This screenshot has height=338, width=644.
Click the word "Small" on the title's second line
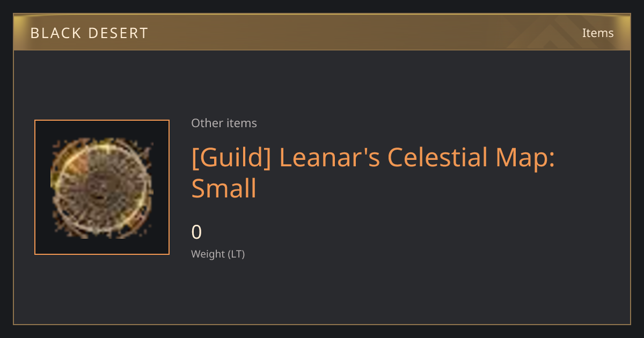(224, 189)
